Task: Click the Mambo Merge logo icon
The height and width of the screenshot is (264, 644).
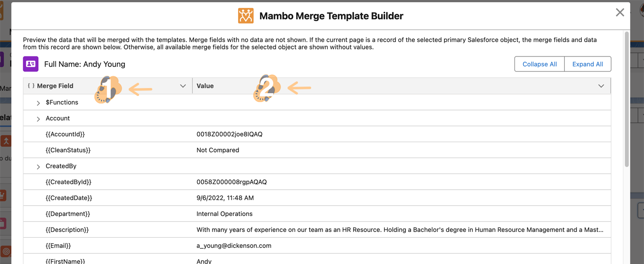Action: point(246,16)
